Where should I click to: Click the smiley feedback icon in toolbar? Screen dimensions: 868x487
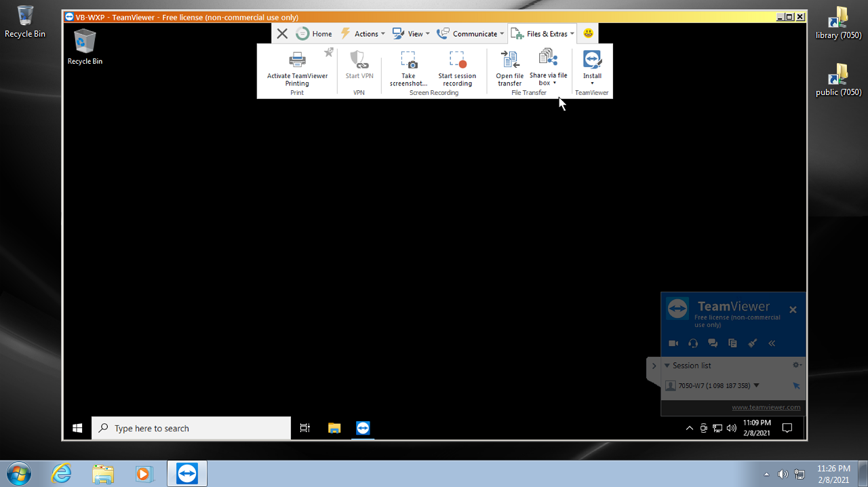588,33
